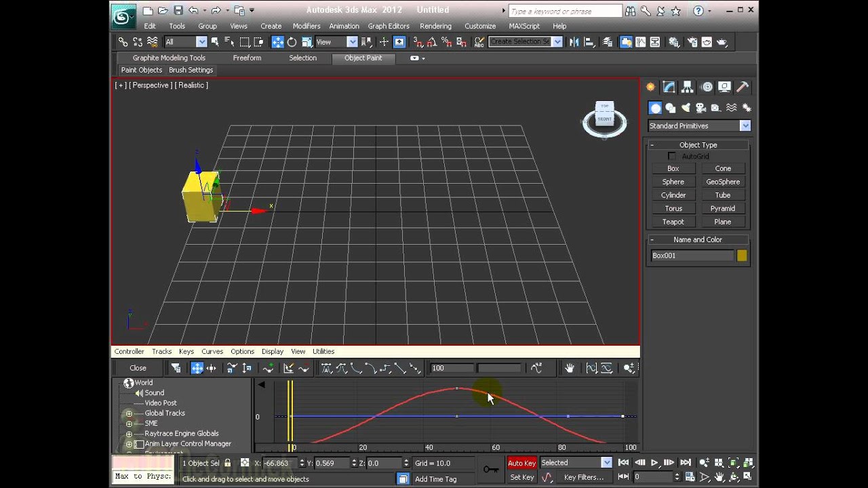The height and width of the screenshot is (488, 868).
Task: Toggle the Auto Key mode
Action: pyautogui.click(x=521, y=463)
